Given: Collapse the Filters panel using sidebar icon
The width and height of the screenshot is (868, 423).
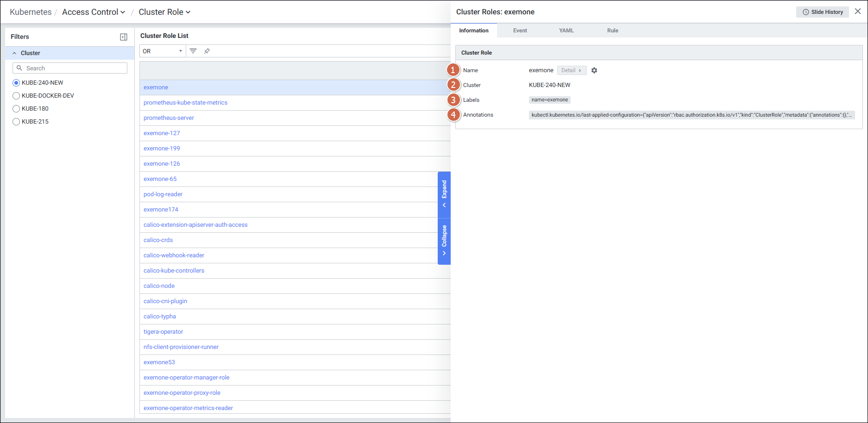Looking at the screenshot, I should click(x=124, y=37).
